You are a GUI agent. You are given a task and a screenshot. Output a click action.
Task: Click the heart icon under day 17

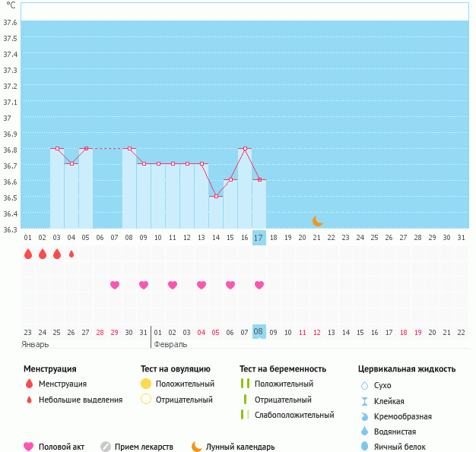pos(259,285)
